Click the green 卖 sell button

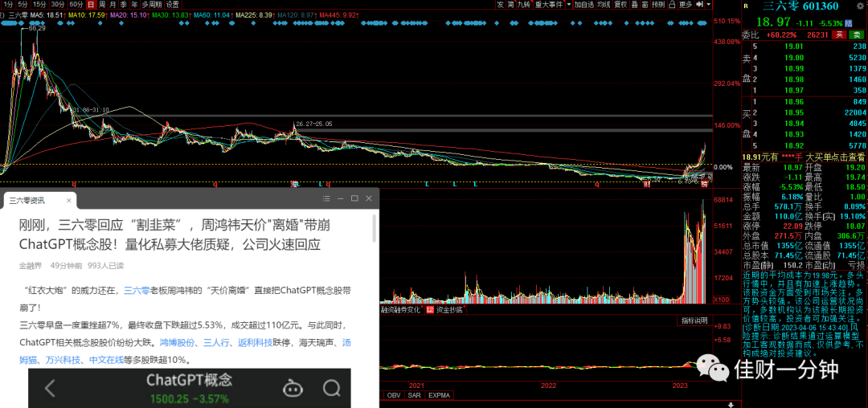click(x=855, y=35)
